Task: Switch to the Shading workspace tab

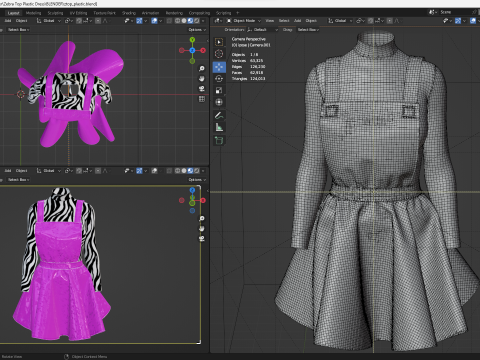Action: click(x=129, y=13)
